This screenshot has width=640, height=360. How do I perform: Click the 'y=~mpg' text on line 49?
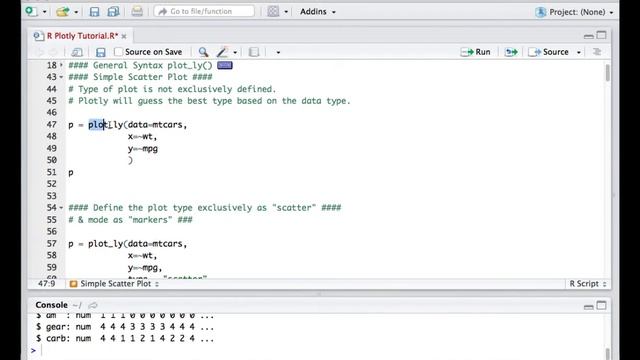click(x=143, y=149)
